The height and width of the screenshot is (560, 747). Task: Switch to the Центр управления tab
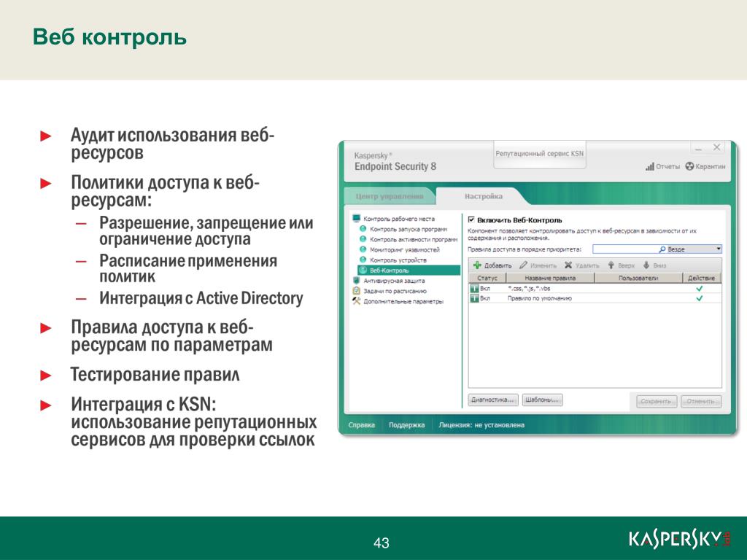click(390, 196)
